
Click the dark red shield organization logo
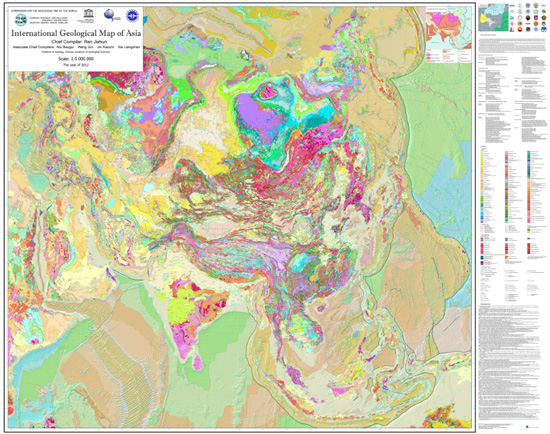tap(536, 18)
